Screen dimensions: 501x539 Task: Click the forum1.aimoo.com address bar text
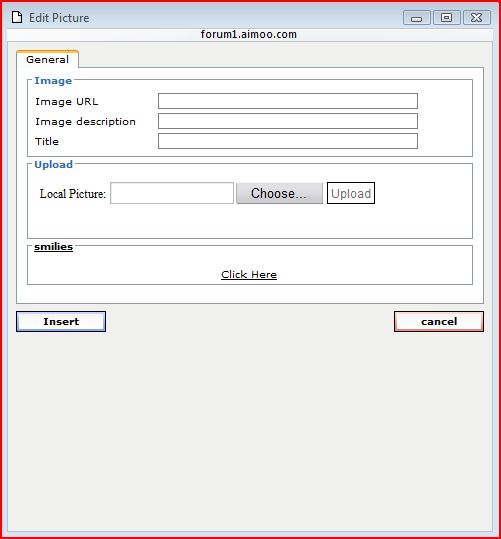(x=249, y=34)
